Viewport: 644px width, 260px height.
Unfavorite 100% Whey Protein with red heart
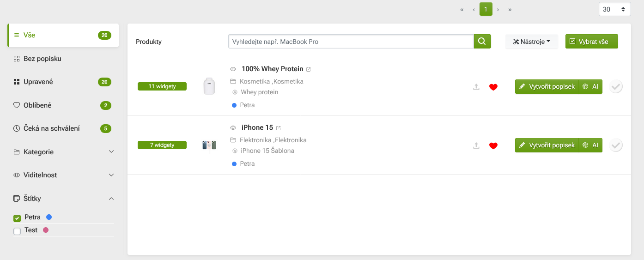pos(493,87)
